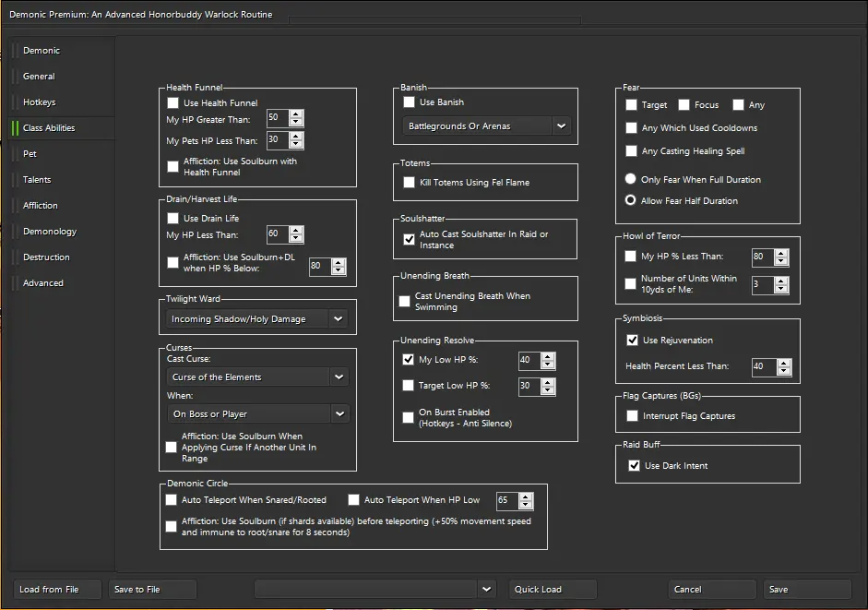Check the Fear Any checkbox
This screenshot has width=868, height=610.
coord(738,104)
